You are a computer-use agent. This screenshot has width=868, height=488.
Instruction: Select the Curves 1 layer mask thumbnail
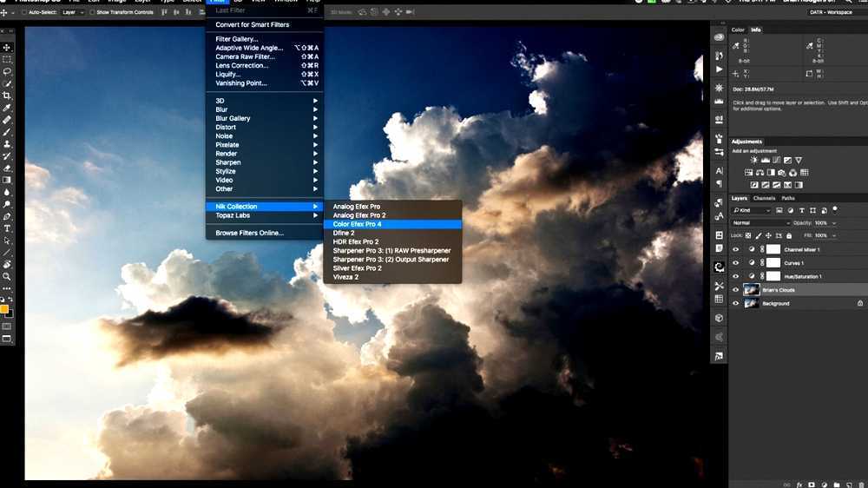(x=773, y=262)
